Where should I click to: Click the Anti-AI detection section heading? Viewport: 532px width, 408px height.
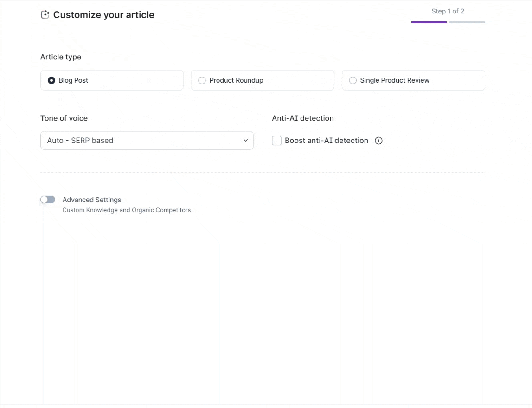(x=302, y=118)
